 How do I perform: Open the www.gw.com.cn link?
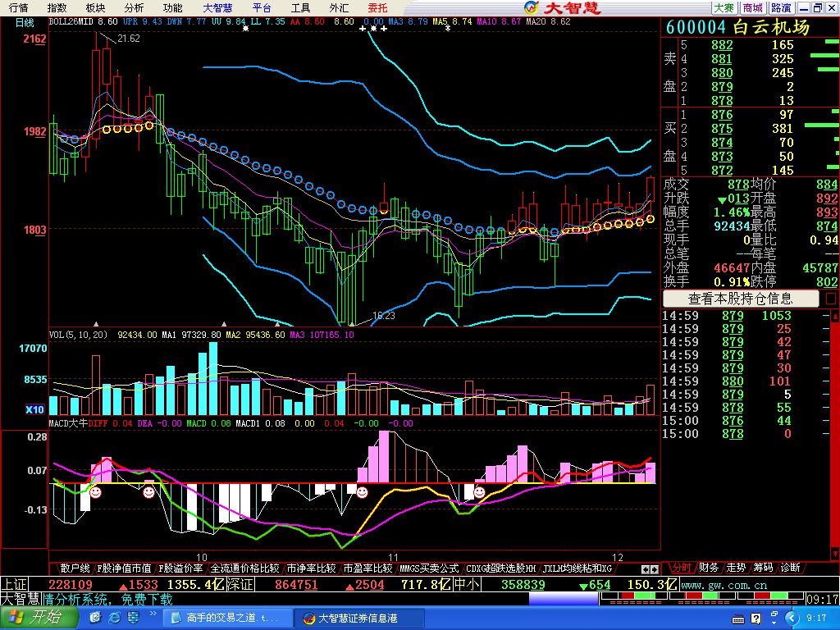[724, 585]
